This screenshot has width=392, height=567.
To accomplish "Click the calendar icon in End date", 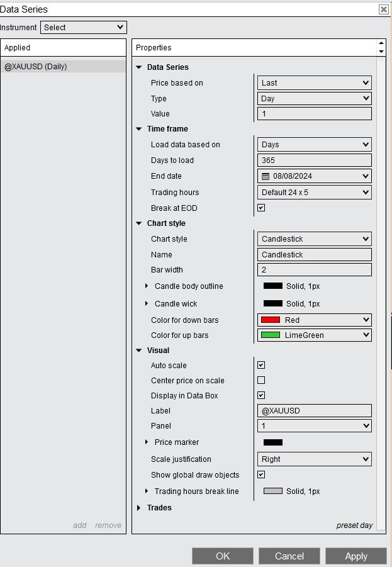I will coord(266,177).
